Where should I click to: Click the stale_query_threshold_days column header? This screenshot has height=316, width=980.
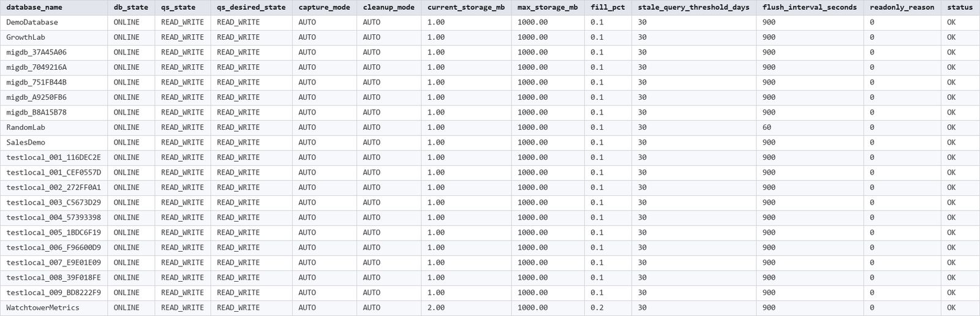[693, 7]
